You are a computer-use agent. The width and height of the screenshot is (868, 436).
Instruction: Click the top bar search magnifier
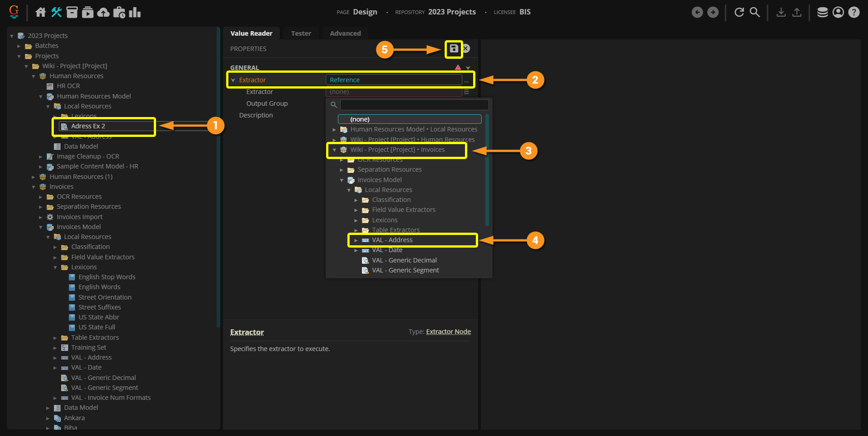pyautogui.click(x=754, y=12)
